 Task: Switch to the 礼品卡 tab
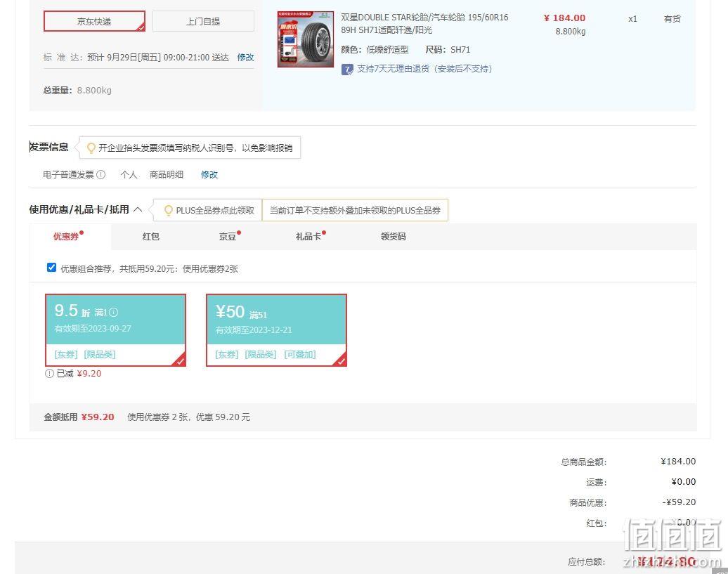(x=308, y=237)
